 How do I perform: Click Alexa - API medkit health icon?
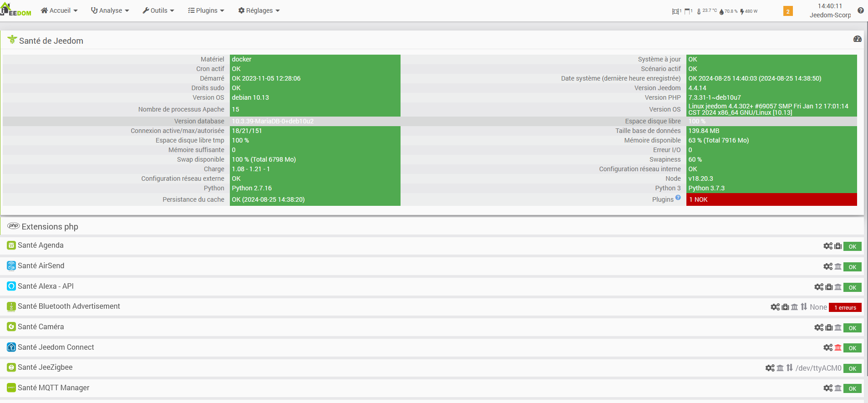(829, 287)
